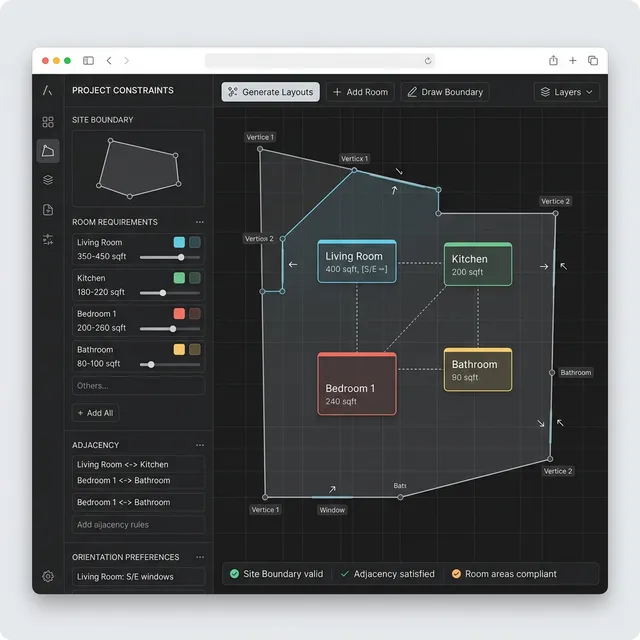This screenshot has height=640, width=640.
Task: Click Draw Boundary button
Action: point(445,92)
